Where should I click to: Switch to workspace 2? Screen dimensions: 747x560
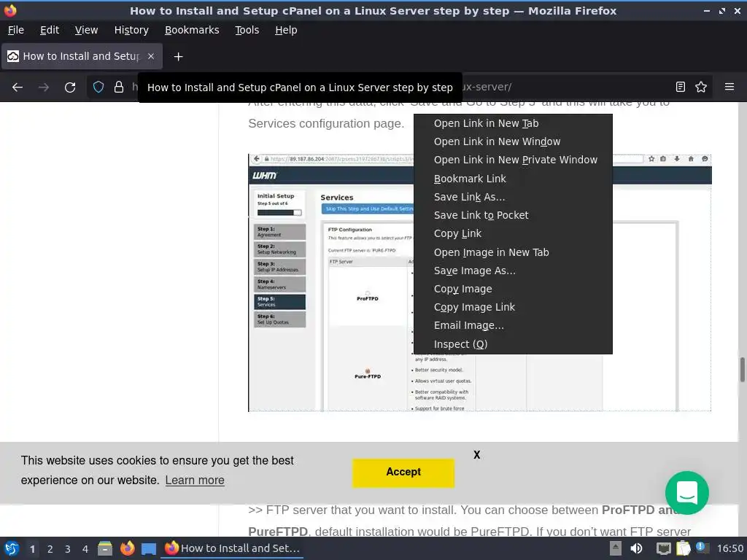[50, 549]
